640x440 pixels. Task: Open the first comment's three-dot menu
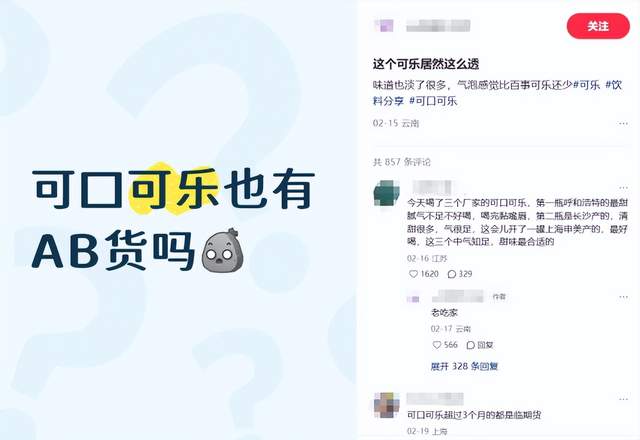623,188
